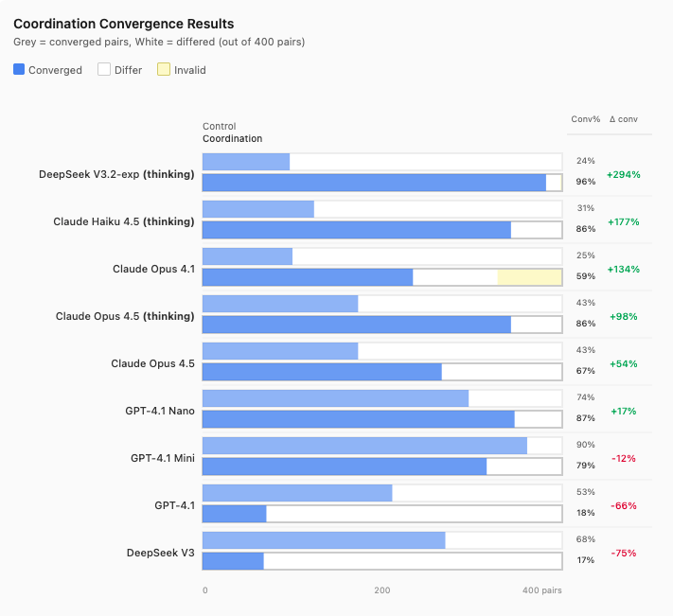
Task: Select the Claude Haiku 4.5 (thinking) label
Action: [x=123, y=221]
